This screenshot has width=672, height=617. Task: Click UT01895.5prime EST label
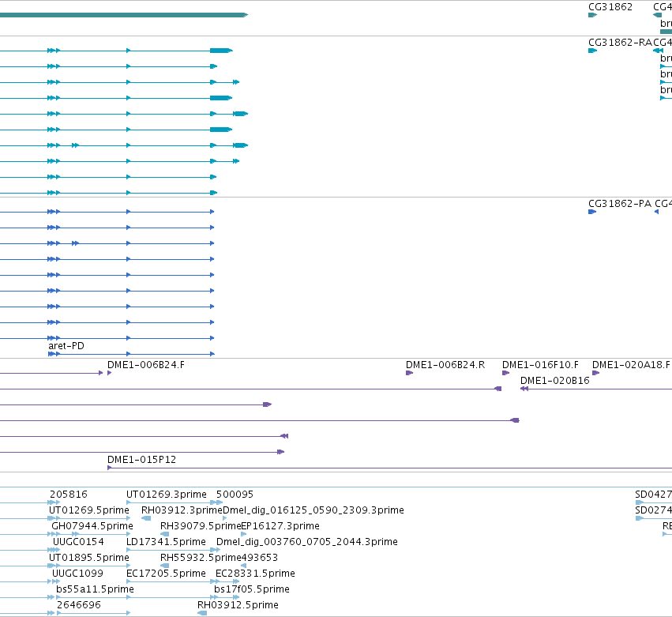[89, 558]
